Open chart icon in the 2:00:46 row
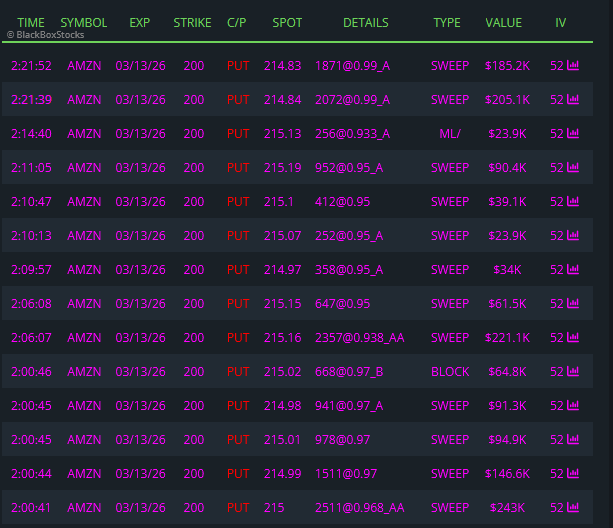 (x=573, y=371)
